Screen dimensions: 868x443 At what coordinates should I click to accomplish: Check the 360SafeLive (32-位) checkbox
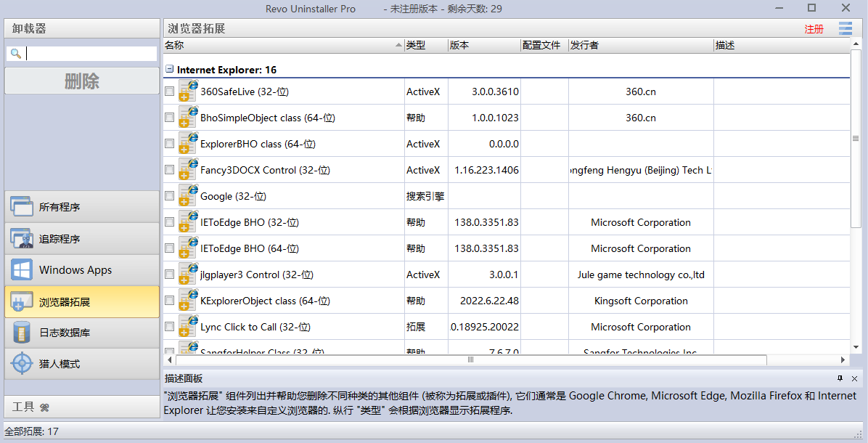tap(170, 92)
